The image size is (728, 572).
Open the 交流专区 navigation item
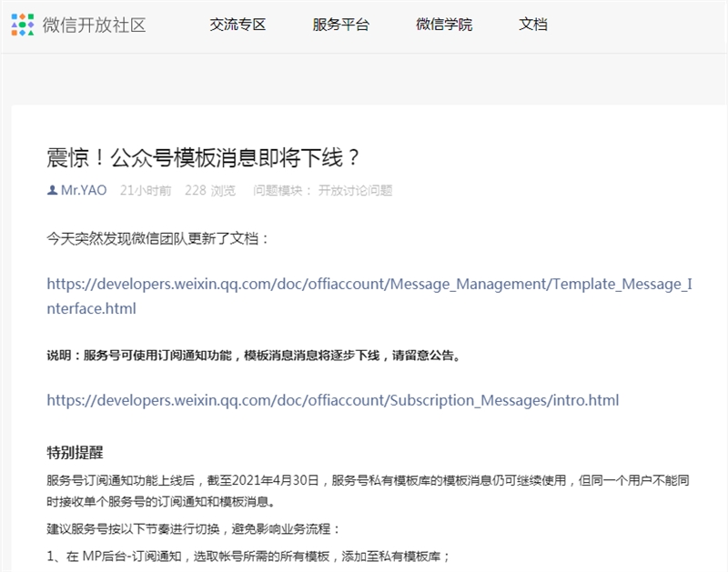click(238, 25)
